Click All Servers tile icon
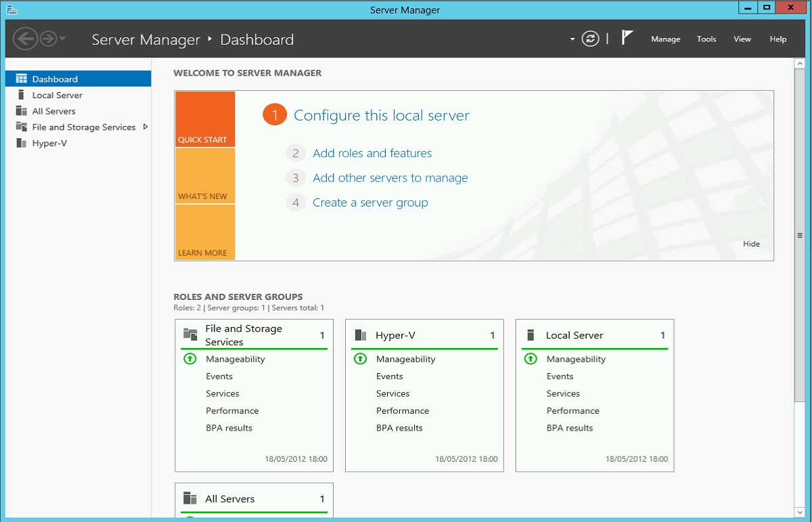 pyautogui.click(x=190, y=498)
